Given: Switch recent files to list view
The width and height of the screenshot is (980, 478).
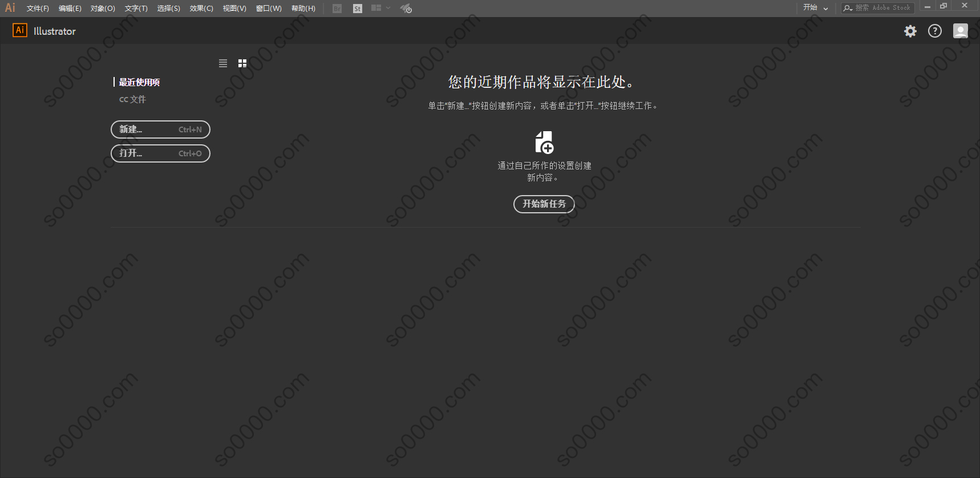Looking at the screenshot, I should (223, 63).
